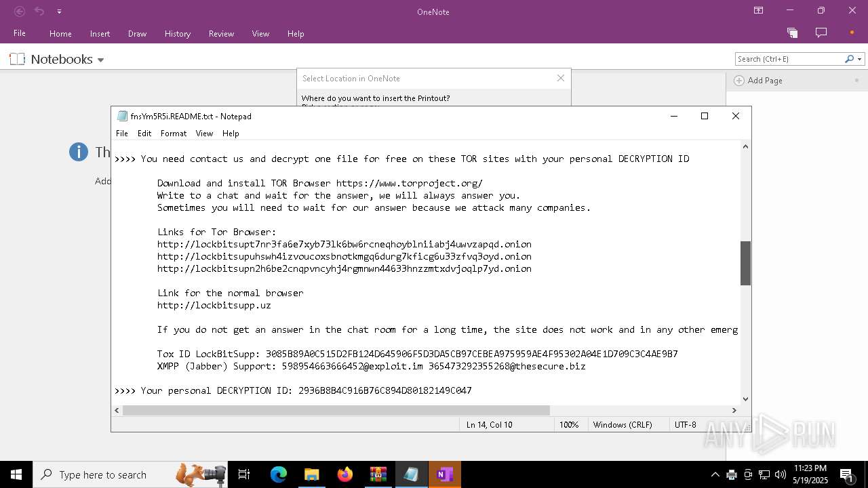
Task: Click the Tox ID LockBitSupp line
Action: pyautogui.click(x=418, y=354)
